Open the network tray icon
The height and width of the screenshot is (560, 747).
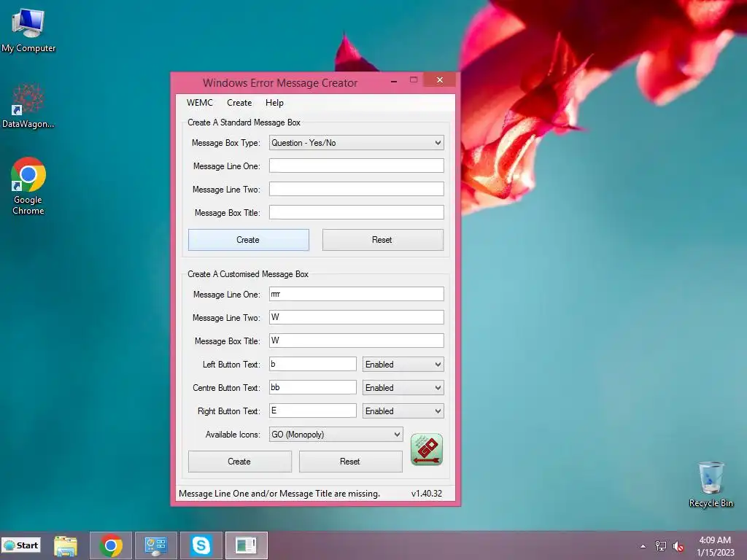pos(661,546)
